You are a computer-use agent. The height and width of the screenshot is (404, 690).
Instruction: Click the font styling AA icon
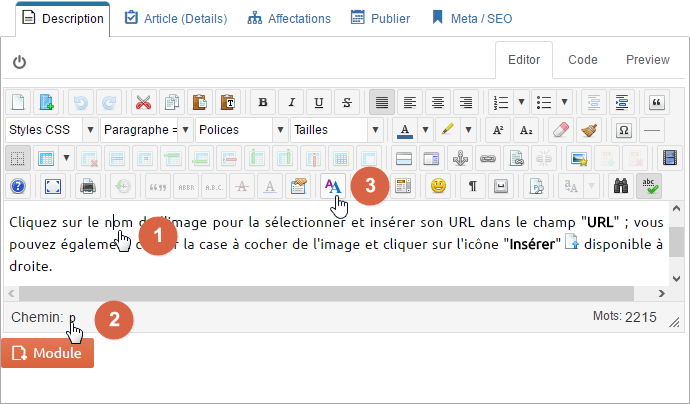[333, 186]
